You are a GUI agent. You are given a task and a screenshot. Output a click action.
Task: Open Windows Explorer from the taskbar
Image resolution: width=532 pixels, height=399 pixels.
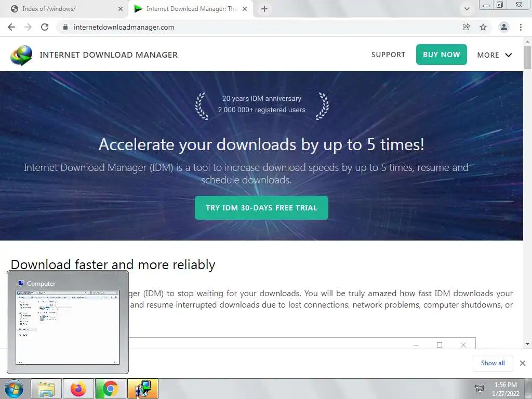(x=46, y=389)
